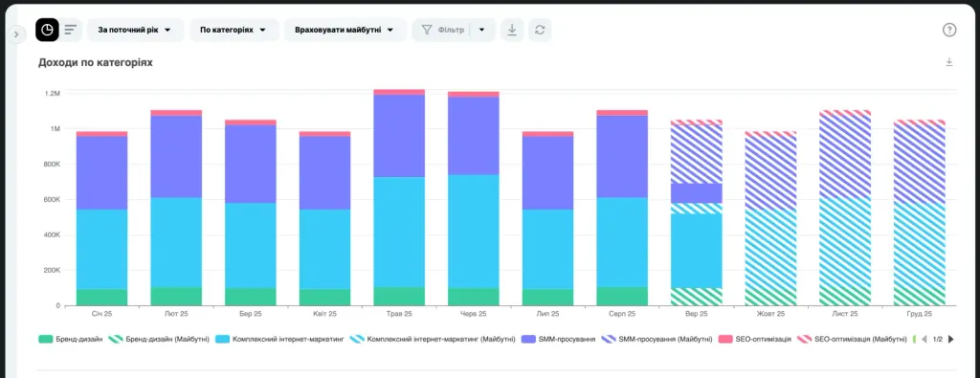Switch to the horizontal bar list view icon
The image size is (980, 378).
click(x=71, y=30)
